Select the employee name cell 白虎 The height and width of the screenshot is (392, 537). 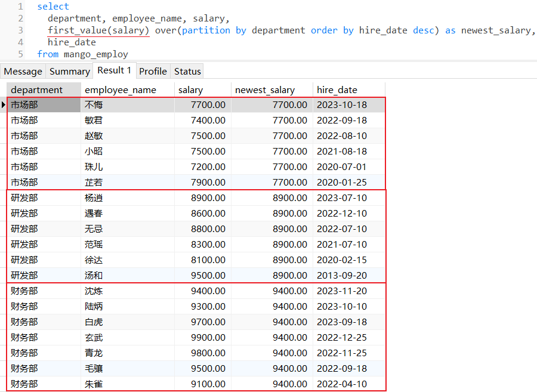pos(128,322)
